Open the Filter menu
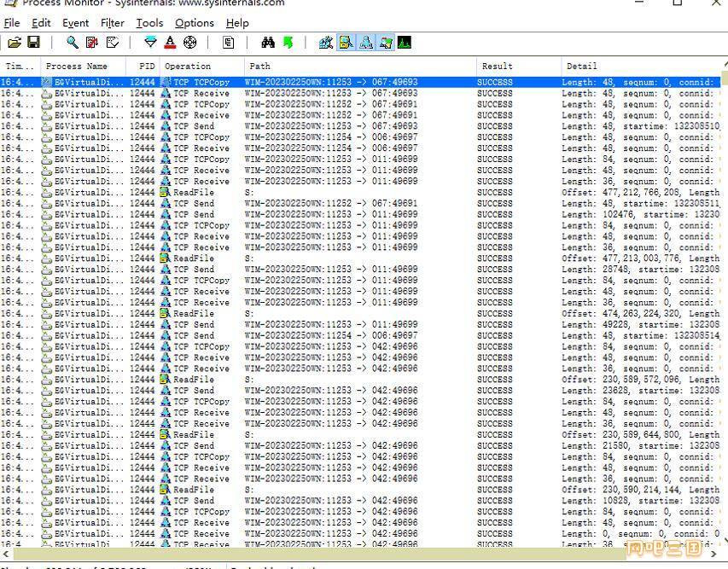Screen dimensions: 728x569 pyautogui.click(x=113, y=23)
